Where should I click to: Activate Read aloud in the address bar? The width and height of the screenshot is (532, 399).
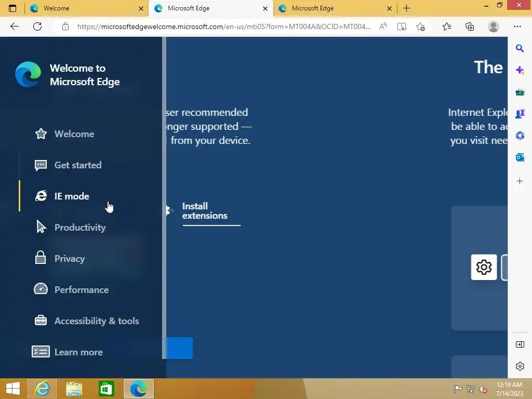383,26
